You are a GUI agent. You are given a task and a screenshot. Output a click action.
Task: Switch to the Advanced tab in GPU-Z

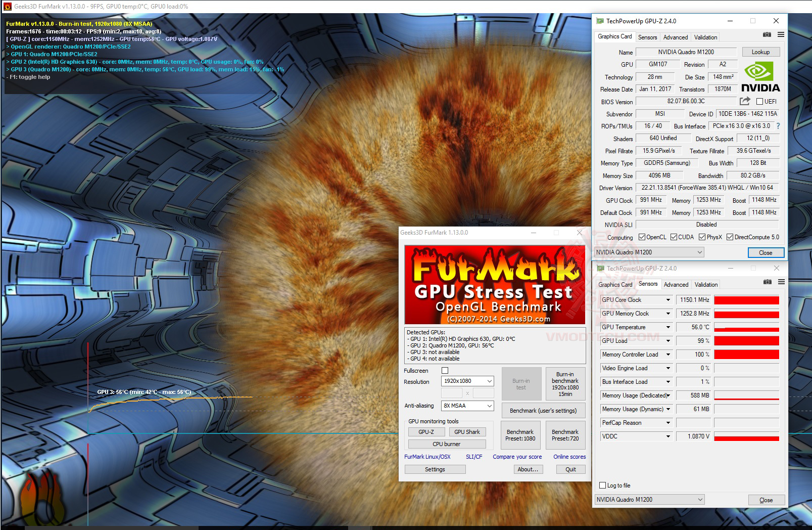(x=675, y=37)
